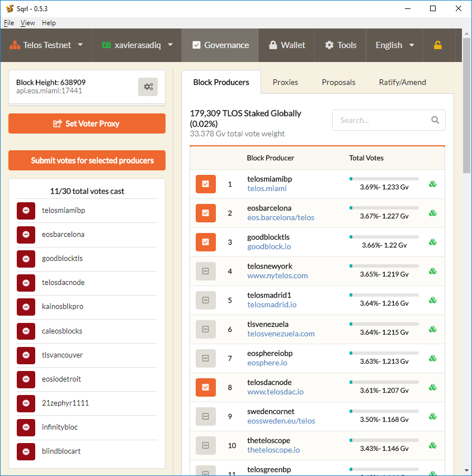Open the www.nytelos.com link
Image resolution: width=472 pixels, height=476 pixels.
click(x=277, y=275)
